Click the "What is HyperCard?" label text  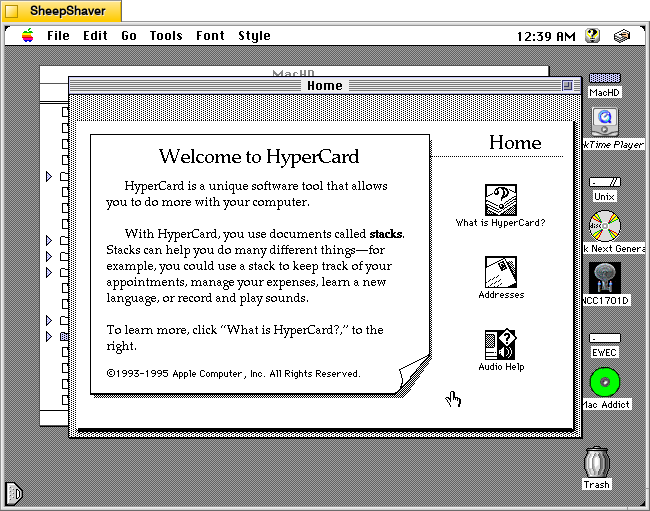(500, 223)
